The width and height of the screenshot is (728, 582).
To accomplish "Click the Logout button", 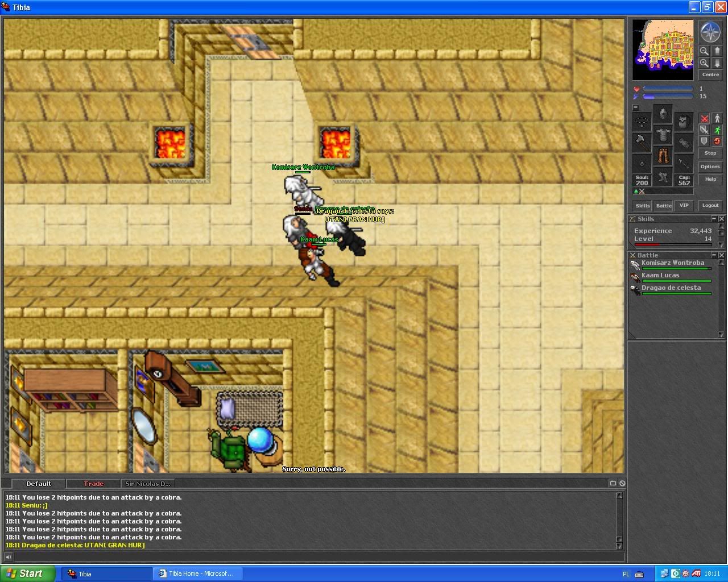I will tap(710, 206).
